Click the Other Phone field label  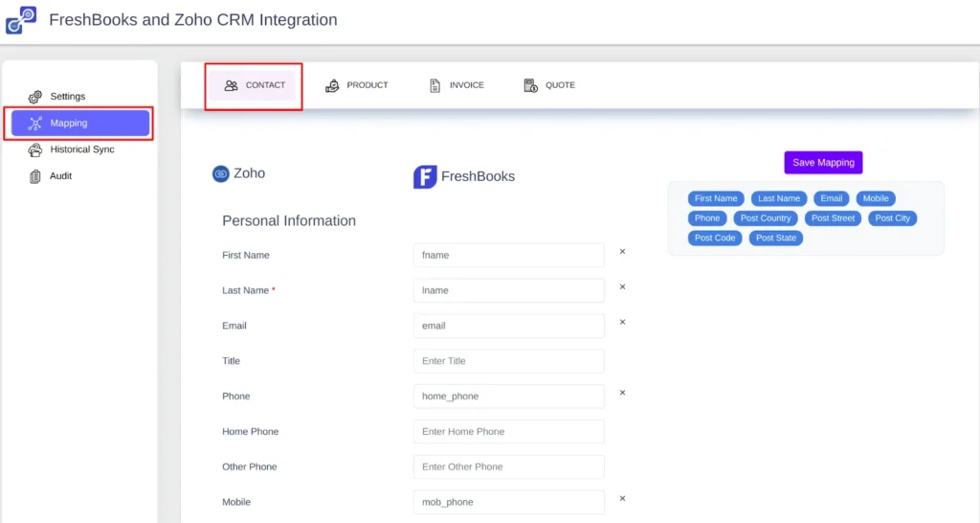click(x=250, y=466)
